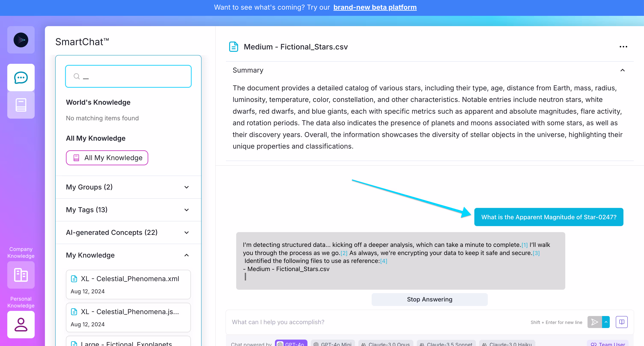Open Large - Fictional_Exoplanets file card

[x=128, y=341]
